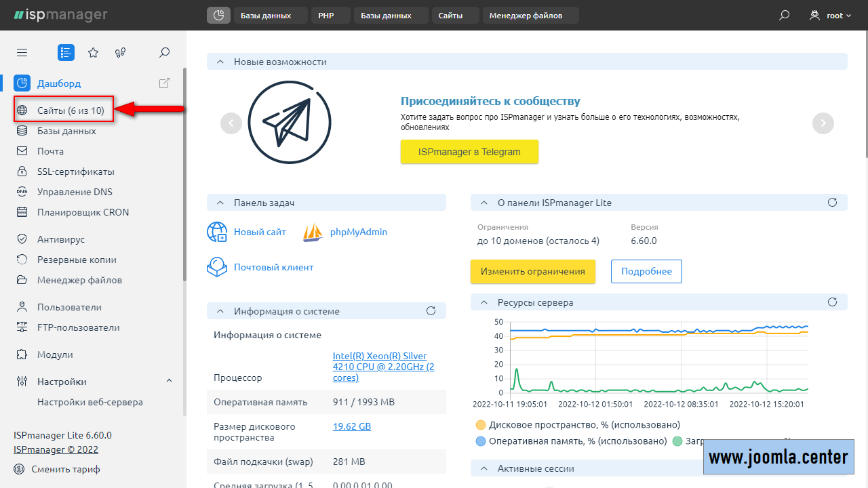Screen dimensions: 868x488
Task: Click the phpMyAdmin sailboat icon
Action: (313, 232)
